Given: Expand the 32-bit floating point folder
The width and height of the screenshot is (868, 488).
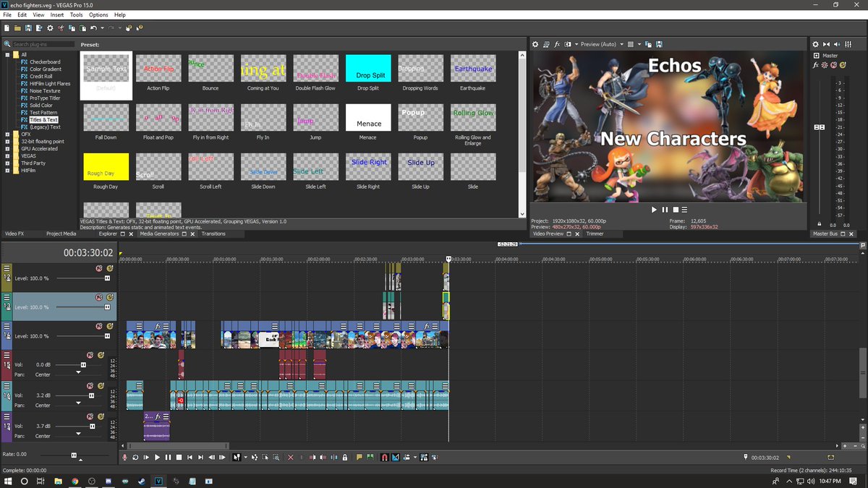Looking at the screenshot, I should (x=7, y=142).
